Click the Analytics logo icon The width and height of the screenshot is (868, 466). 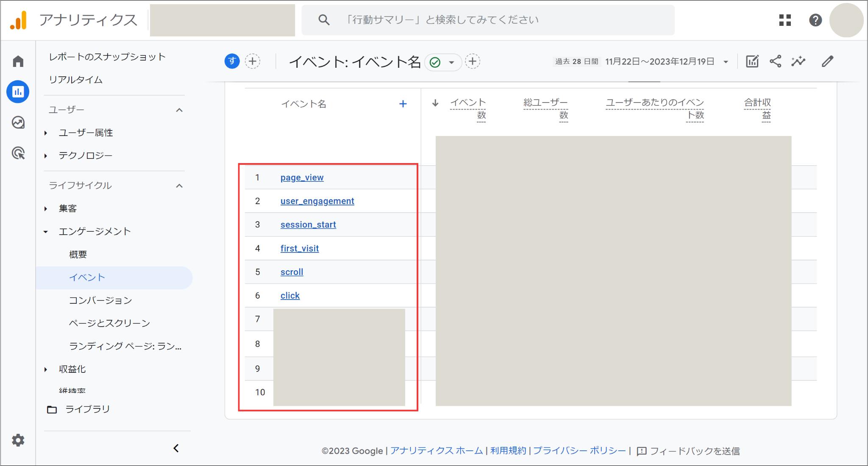(x=19, y=20)
